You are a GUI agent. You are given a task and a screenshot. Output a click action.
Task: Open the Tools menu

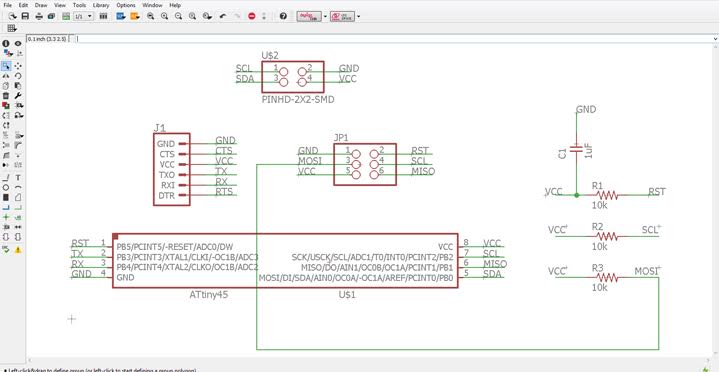tap(79, 5)
